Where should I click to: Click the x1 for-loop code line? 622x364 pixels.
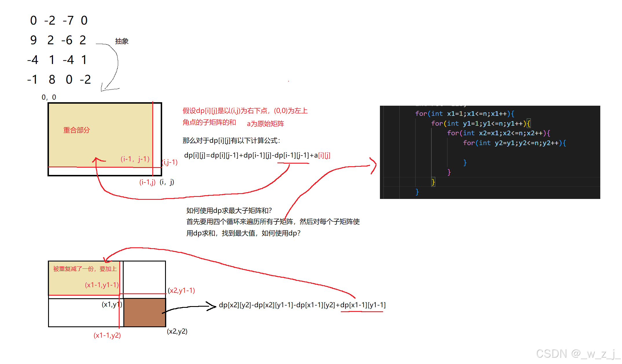click(464, 114)
